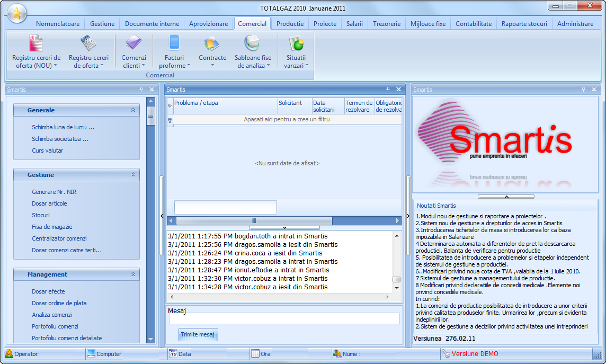Close the left Smartis panel

click(152, 90)
